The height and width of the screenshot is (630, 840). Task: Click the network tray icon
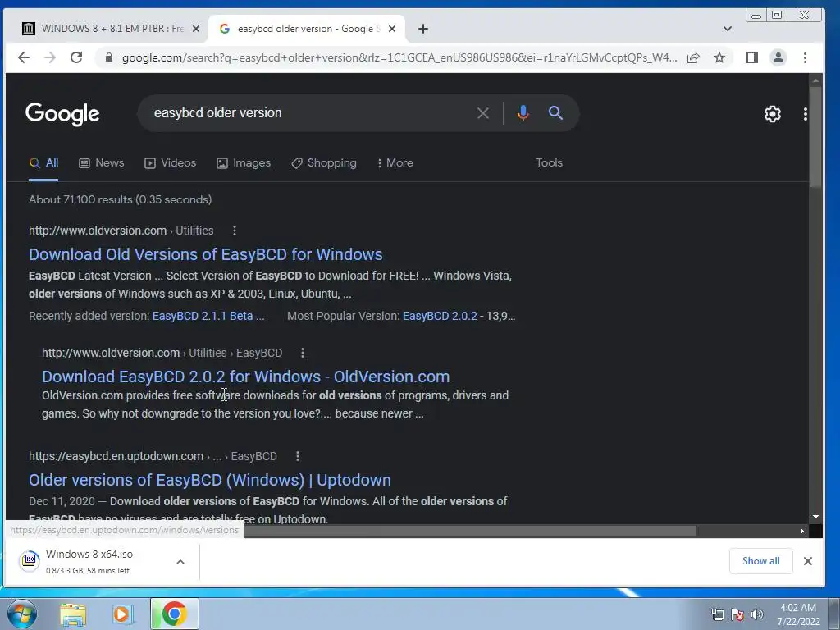pos(717,614)
